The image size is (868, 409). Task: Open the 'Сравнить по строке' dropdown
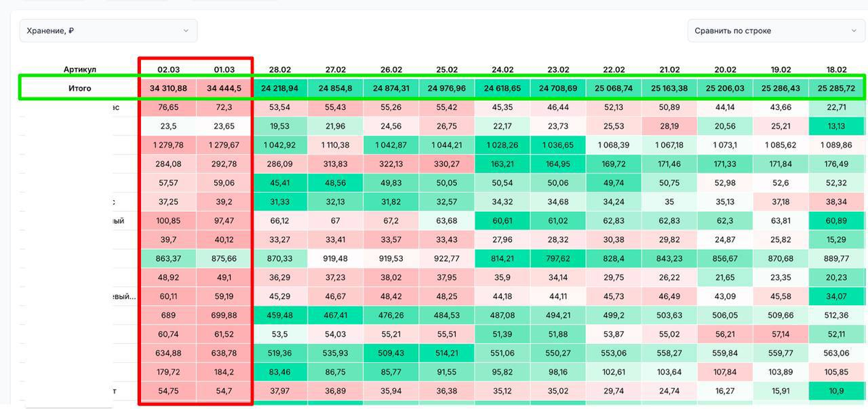tap(776, 30)
